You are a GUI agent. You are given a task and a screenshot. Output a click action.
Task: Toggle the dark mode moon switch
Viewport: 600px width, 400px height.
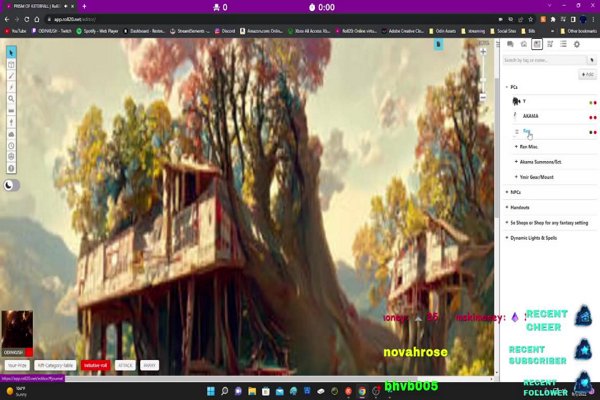coord(11,185)
